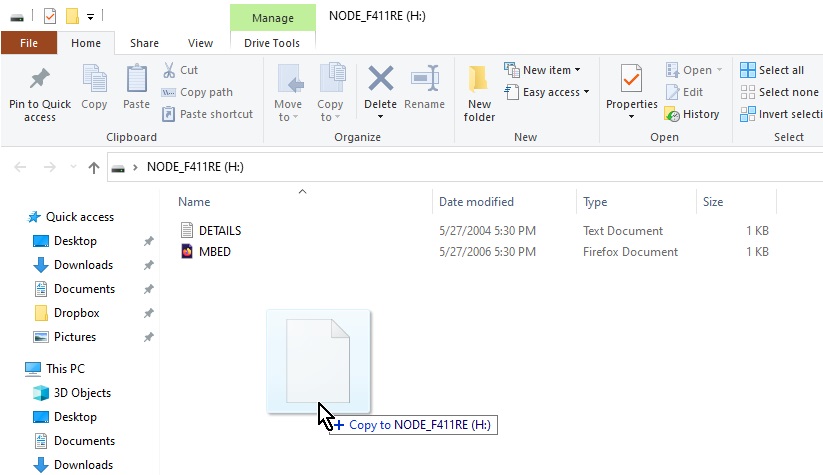Click Copy path in Clipboard group
Image resolution: width=823 pixels, height=475 pixels.
(x=205, y=92)
